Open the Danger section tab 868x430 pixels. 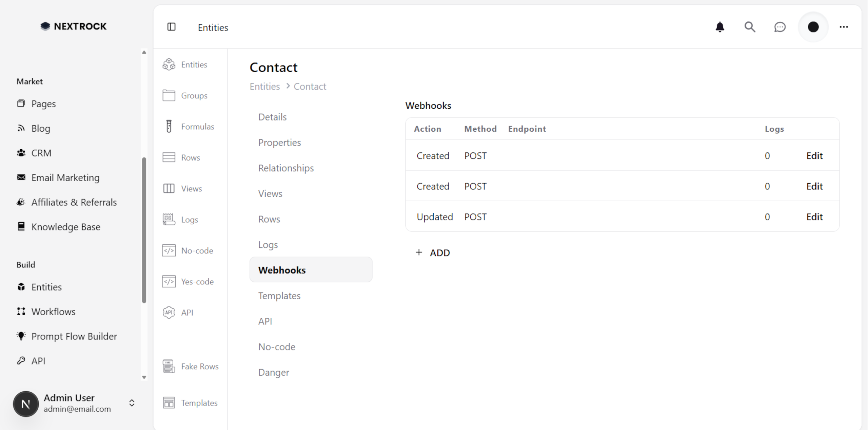click(x=274, y=372)
